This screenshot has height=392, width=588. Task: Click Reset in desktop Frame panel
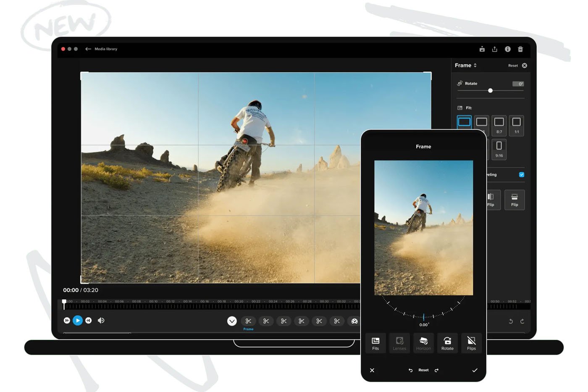(513, 66)
